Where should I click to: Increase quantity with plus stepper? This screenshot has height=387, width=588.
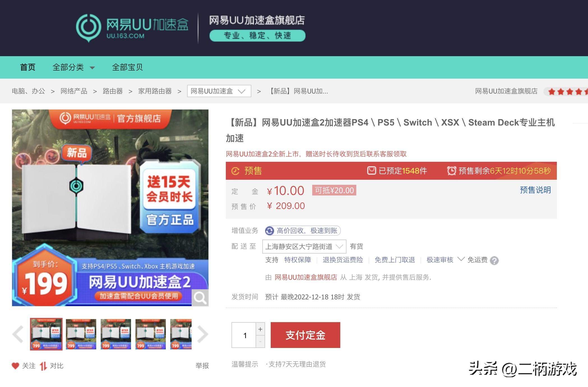click(x=260, y=329)
